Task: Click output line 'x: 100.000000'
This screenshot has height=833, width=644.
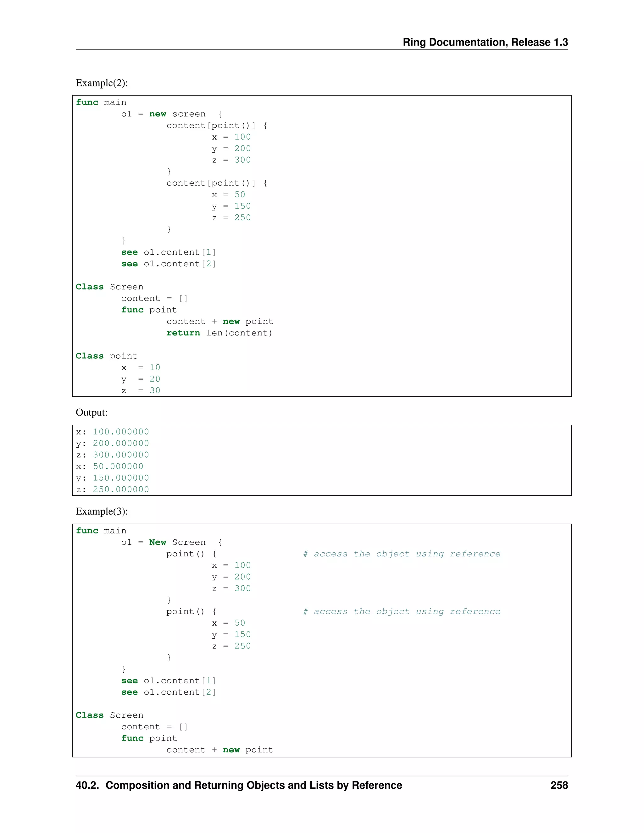Action: coord(113,432)
